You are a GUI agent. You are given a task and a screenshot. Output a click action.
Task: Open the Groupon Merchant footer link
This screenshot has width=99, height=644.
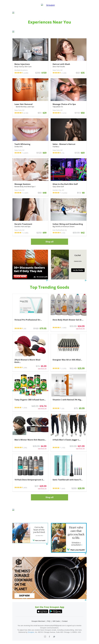click(x=38, y=621)
